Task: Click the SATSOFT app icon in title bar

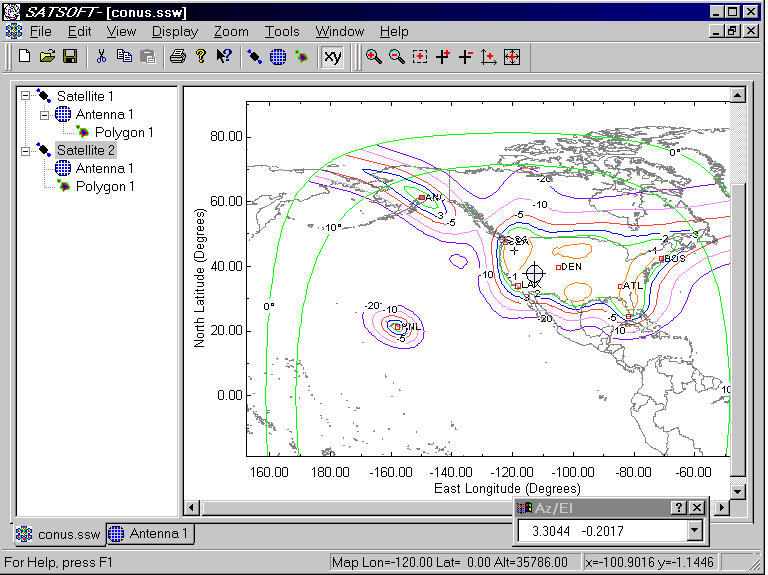Action: (12, 11)
